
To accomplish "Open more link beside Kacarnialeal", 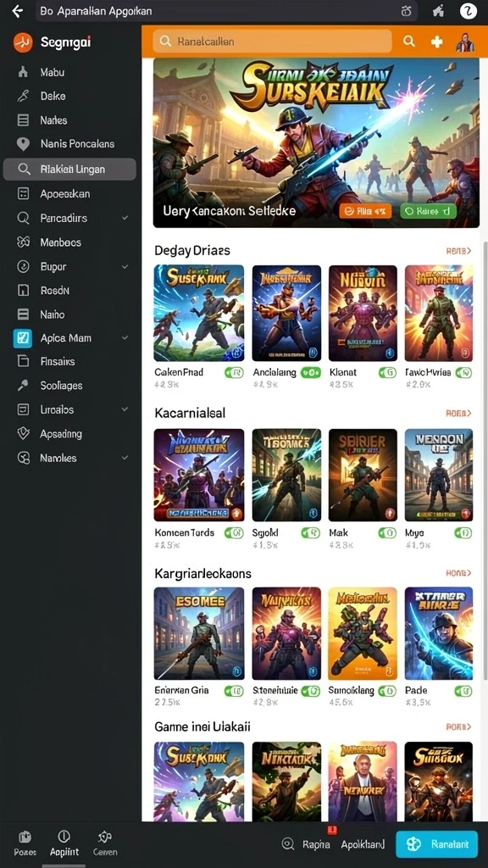I will [458, 413].
